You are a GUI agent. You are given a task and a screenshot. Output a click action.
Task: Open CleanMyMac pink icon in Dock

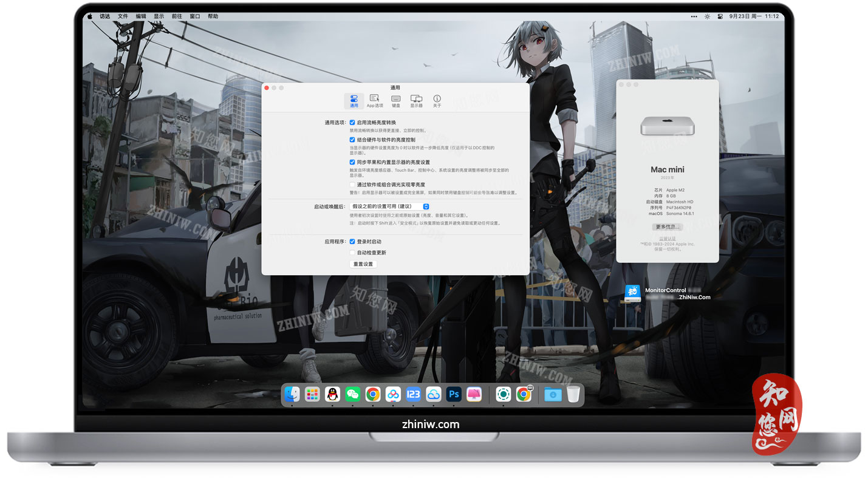coord(474,394)
